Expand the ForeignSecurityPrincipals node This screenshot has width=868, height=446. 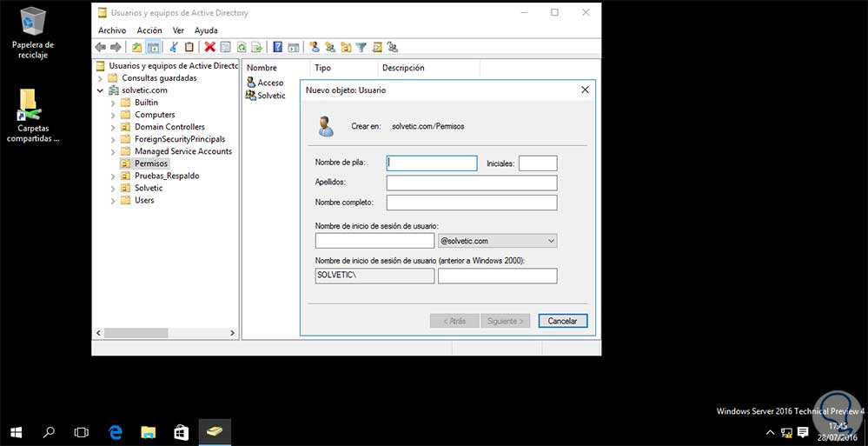coord(113,139)
